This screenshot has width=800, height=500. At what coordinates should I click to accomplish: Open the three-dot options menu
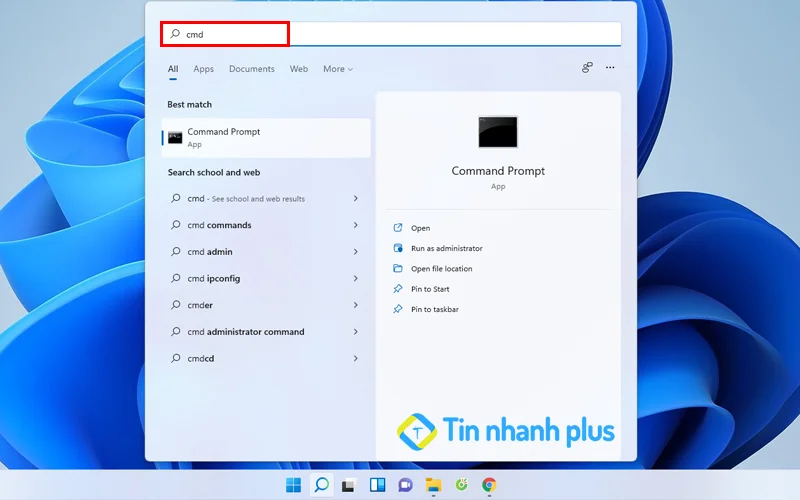pyautogui.click(x=610, y=68)
